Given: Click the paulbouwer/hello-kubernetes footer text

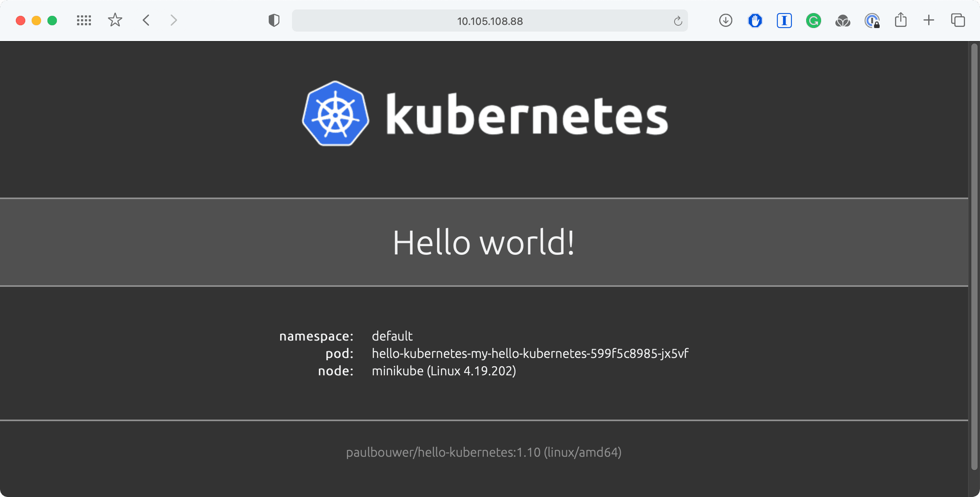Looking at the screenshot, I should 484,452.
